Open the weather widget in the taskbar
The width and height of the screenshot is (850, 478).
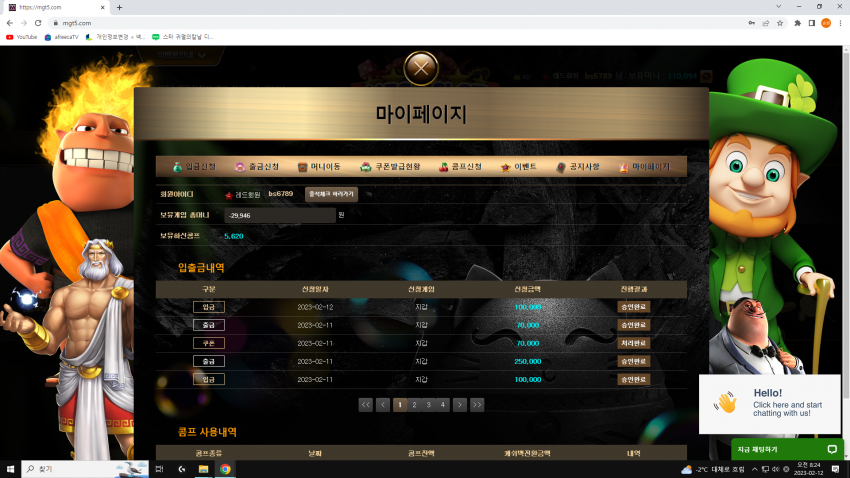pyautogui.click(x=713, y=469)
